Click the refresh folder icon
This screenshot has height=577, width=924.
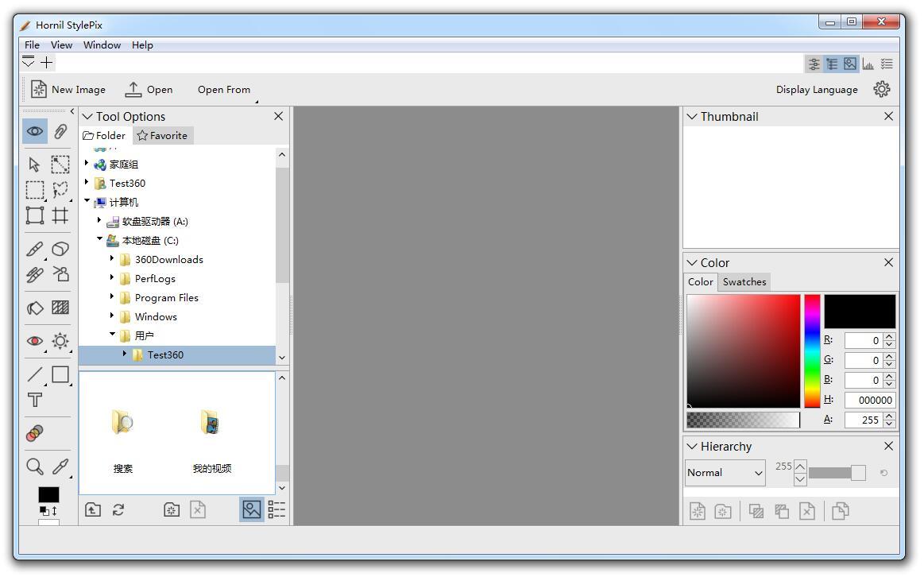tap(118, 510)
